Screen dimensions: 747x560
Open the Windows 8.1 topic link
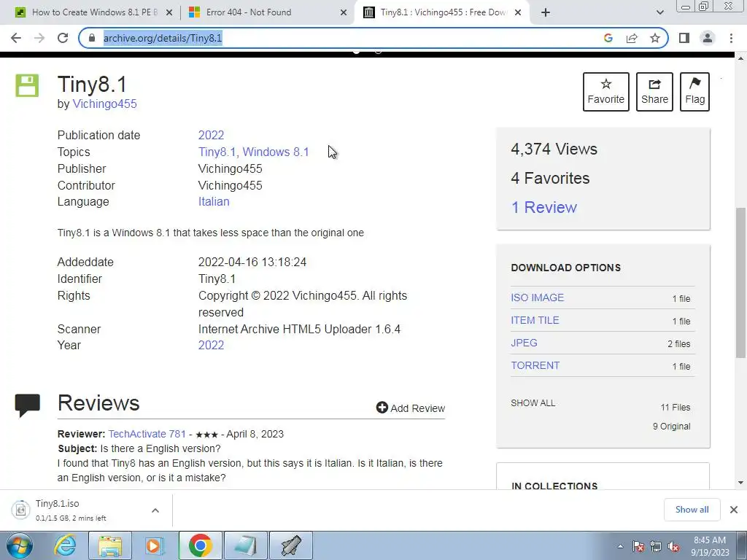pyautogui.click(x=276, y=152)
